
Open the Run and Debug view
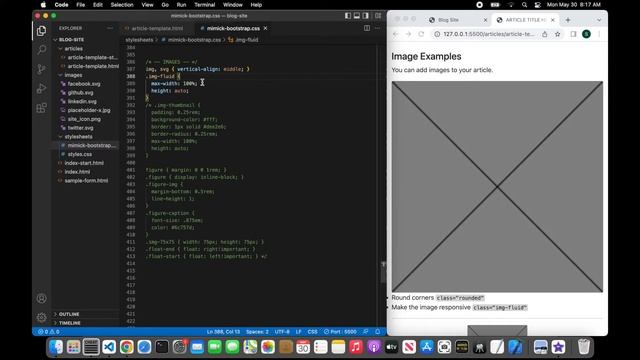tap(41, 88)
